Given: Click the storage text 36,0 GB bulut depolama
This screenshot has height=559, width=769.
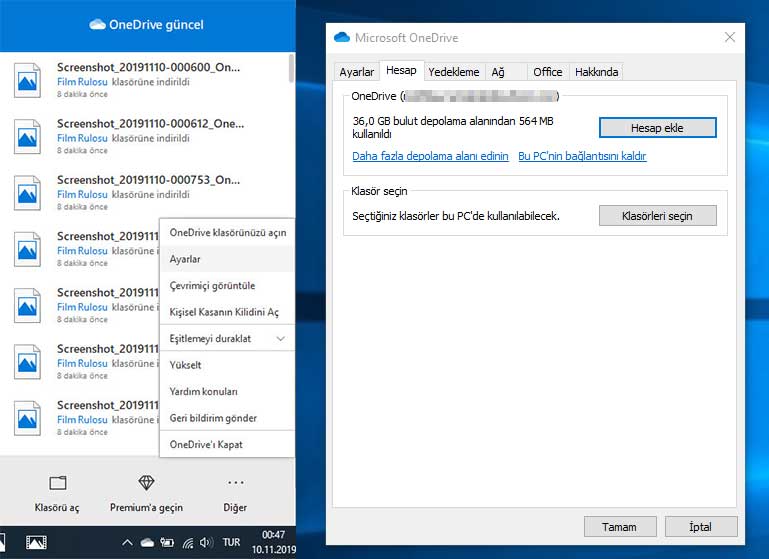Looking at the screenshot, I should [453, 127].
